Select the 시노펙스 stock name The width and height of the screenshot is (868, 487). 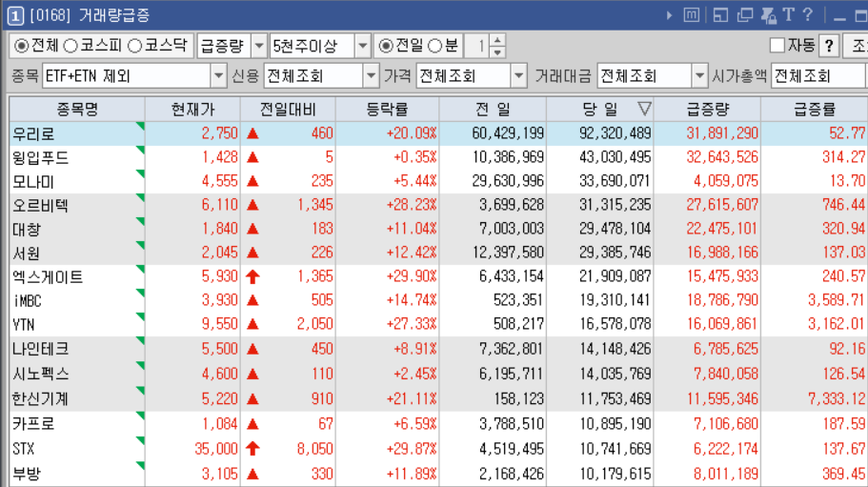[40, 375]
